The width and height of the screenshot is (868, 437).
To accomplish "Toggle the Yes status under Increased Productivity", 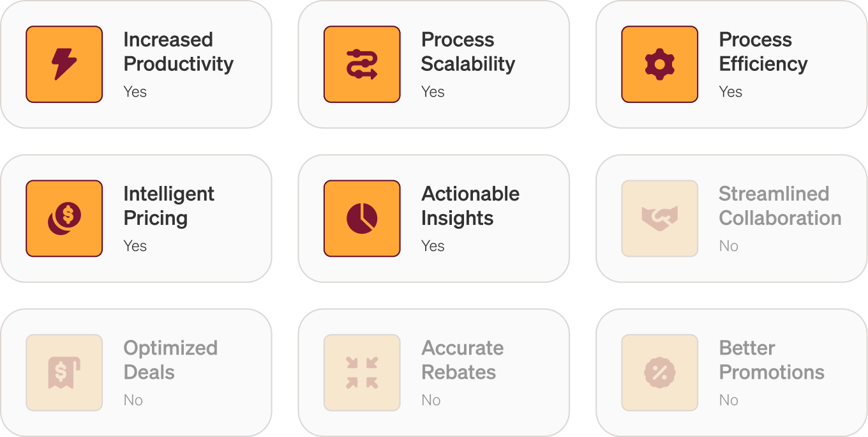I will (134, 91).
